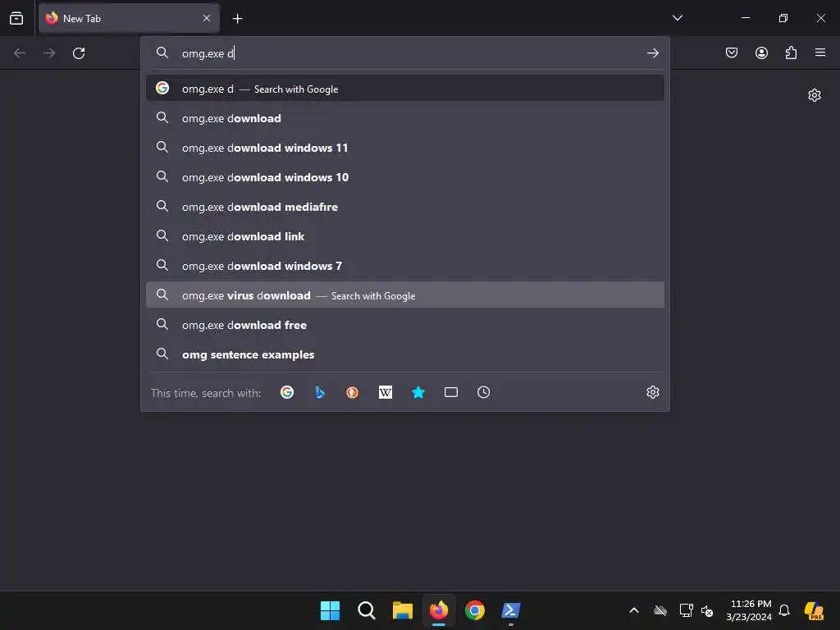Pick 'omg.exe download windows 11' suggestion
The width and height of the screenshot is (840, 630).
point(405,148)
